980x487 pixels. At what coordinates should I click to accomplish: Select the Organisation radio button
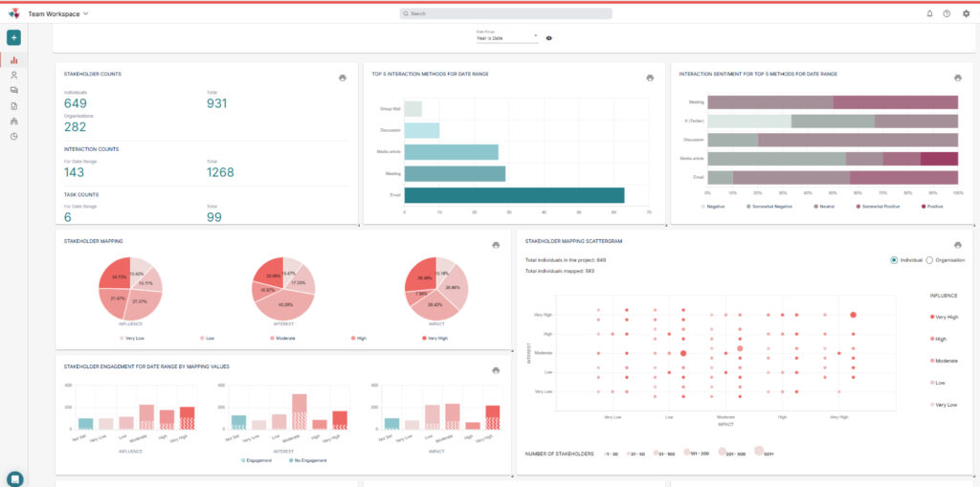(929, 260)
